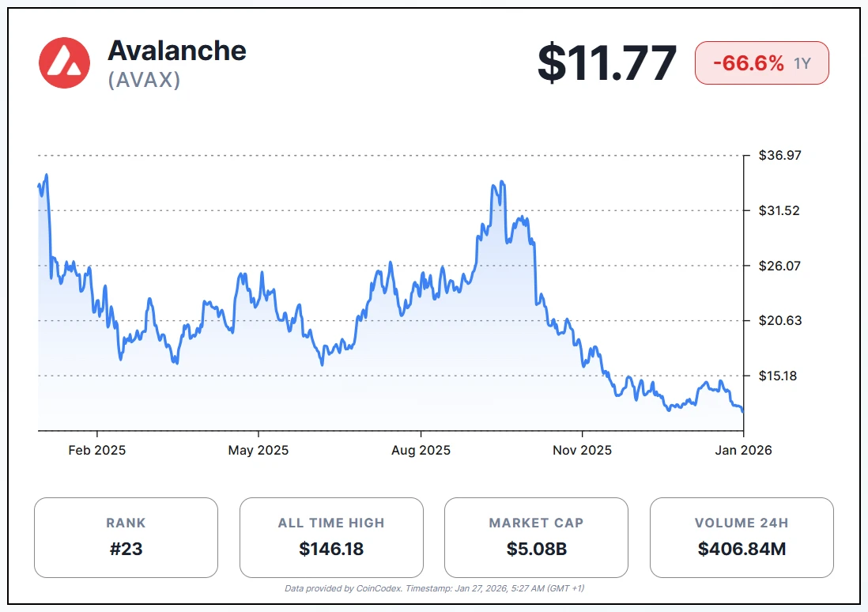Click the Nov 2025 x-axis label
The height and width of the screenshot is (612, 868).
[x=582, y=451]
